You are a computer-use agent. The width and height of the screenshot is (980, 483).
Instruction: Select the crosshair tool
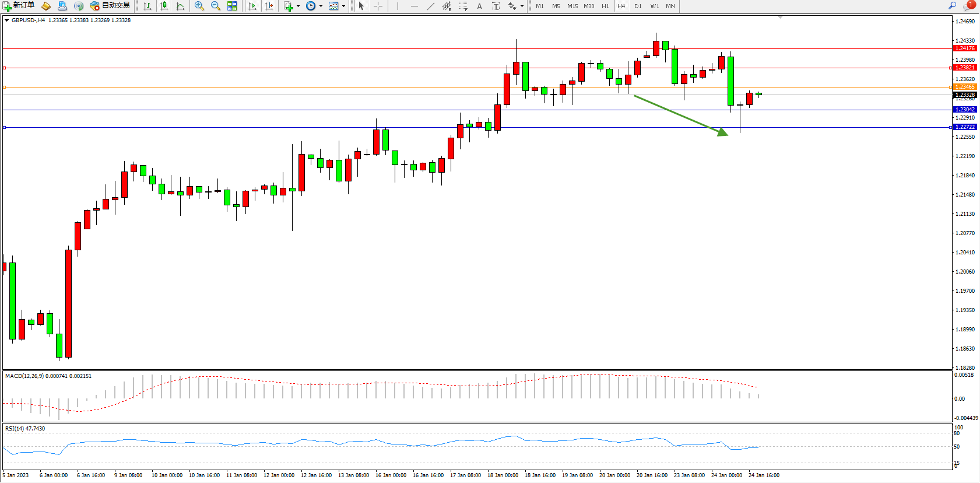[378, 6]
